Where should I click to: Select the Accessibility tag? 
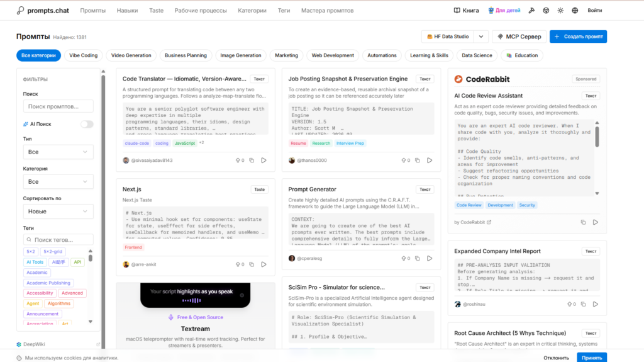(x=40, y=293)
